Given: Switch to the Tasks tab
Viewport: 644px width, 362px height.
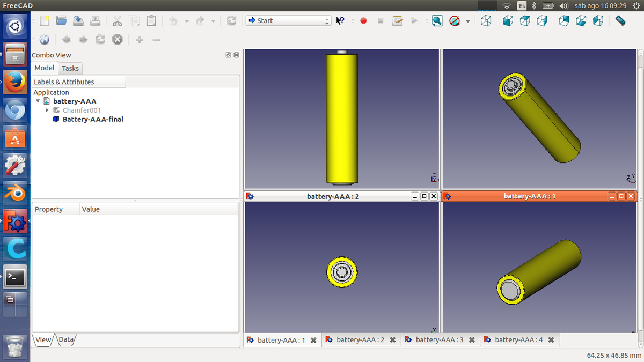Looking at the screenshot, I should point(70,68).
